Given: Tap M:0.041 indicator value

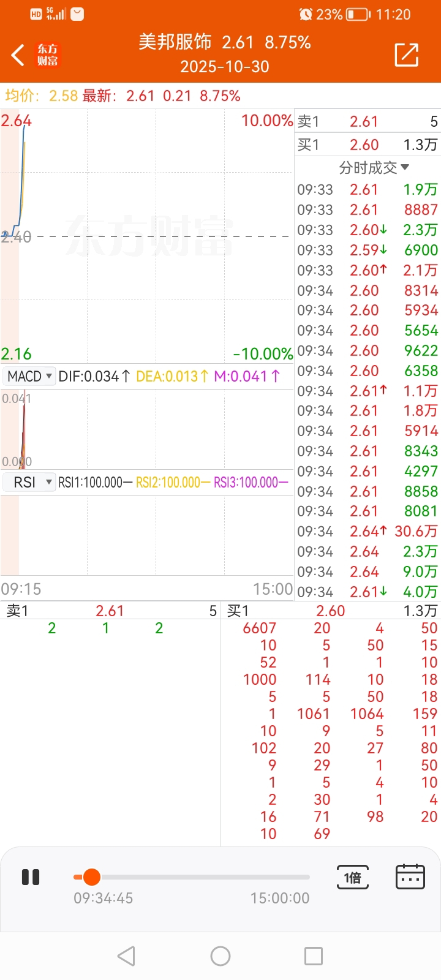Looking at the screenshot, I should tap(247, 376).
